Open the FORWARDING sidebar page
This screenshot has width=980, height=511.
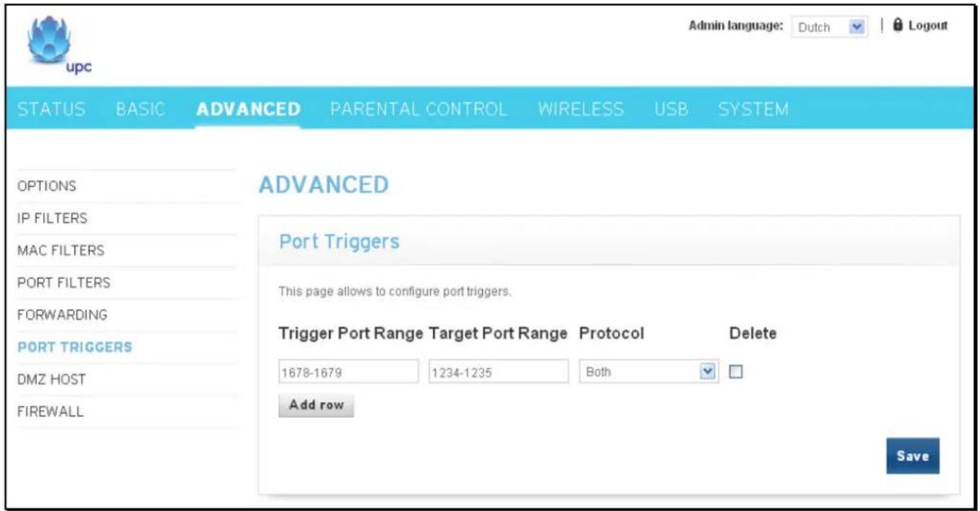[x=62, y=315]
